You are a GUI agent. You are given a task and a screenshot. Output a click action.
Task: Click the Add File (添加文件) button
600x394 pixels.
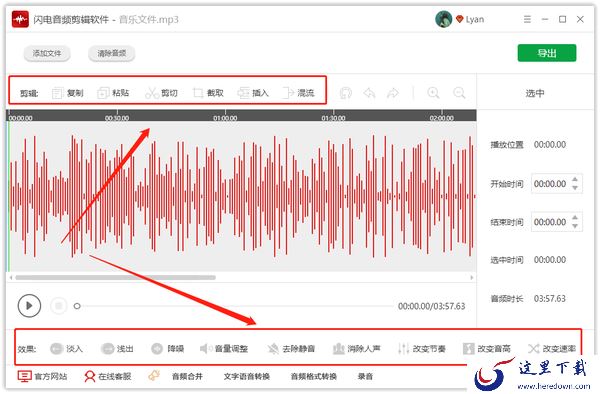point(47,53)
